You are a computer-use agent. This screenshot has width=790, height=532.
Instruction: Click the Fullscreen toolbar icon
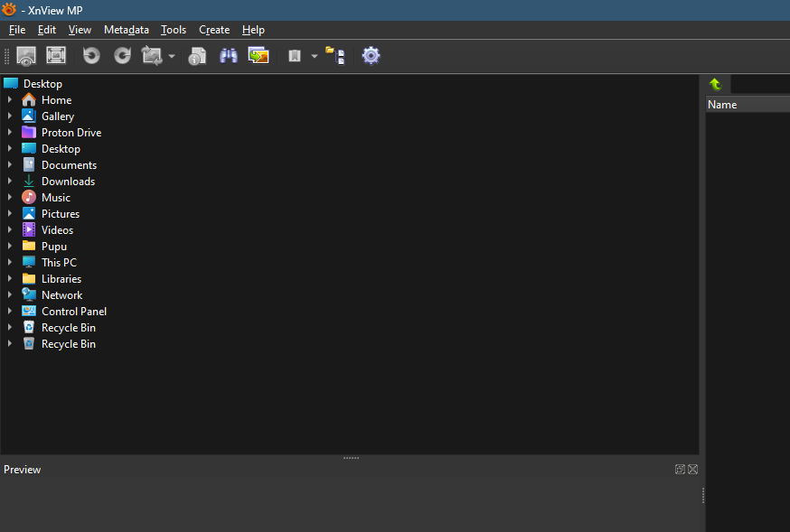click(x=56, y=55)
